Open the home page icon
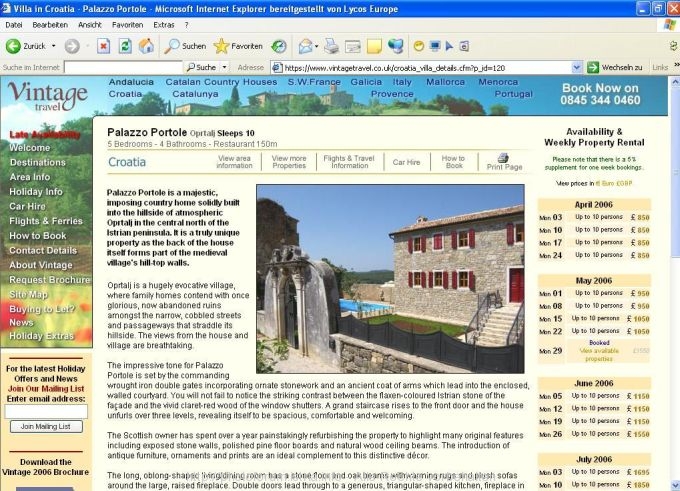This screenshot has height=491, width=680. click(146, 46)
